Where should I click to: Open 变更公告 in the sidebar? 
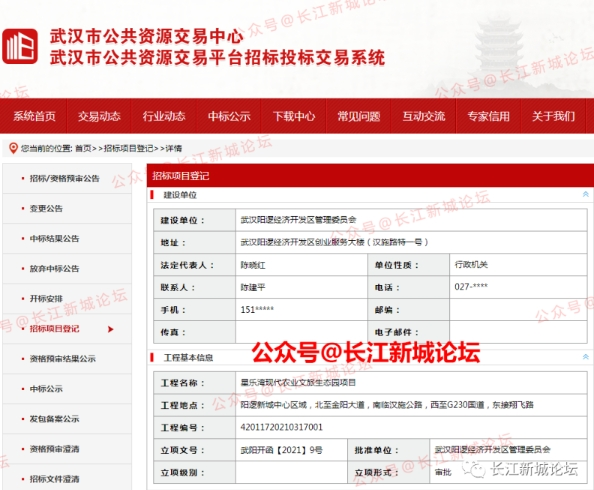pos(46,208)
